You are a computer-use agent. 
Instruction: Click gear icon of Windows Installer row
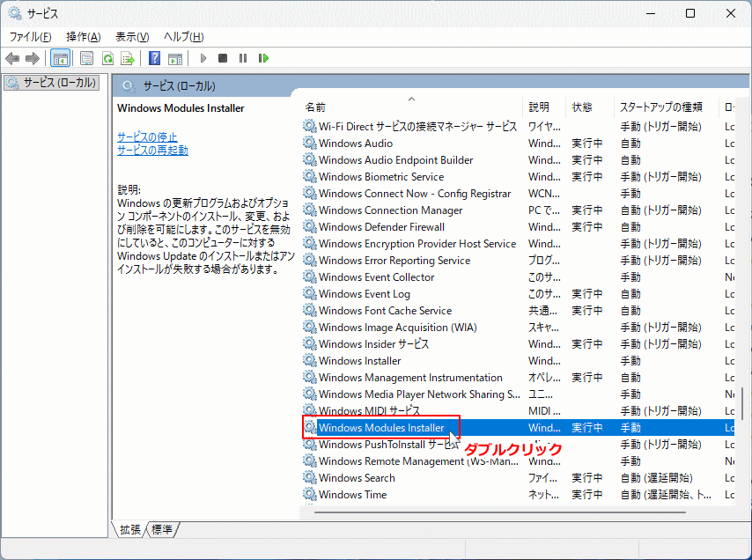(310, 360)
